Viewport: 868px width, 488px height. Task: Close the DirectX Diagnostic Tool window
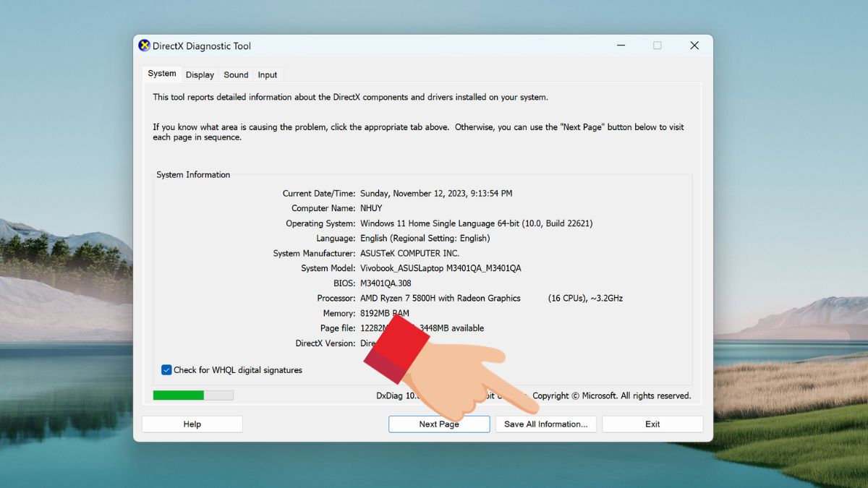coord(694,46)
